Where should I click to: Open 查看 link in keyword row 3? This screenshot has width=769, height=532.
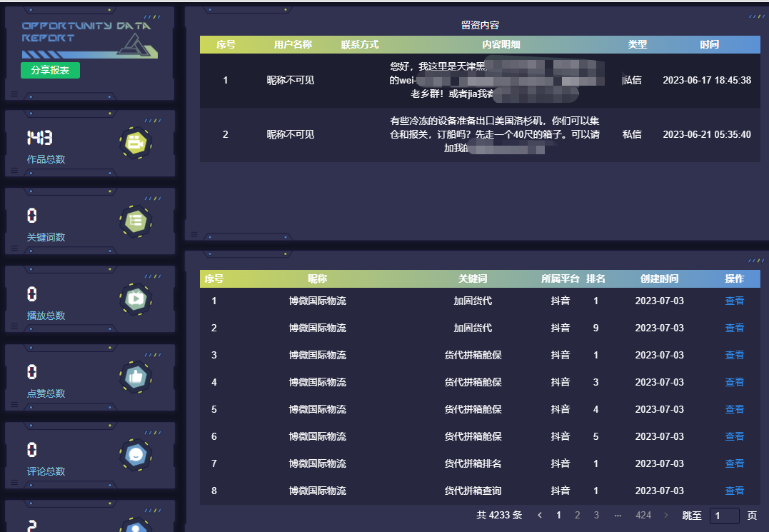(734, 355)
